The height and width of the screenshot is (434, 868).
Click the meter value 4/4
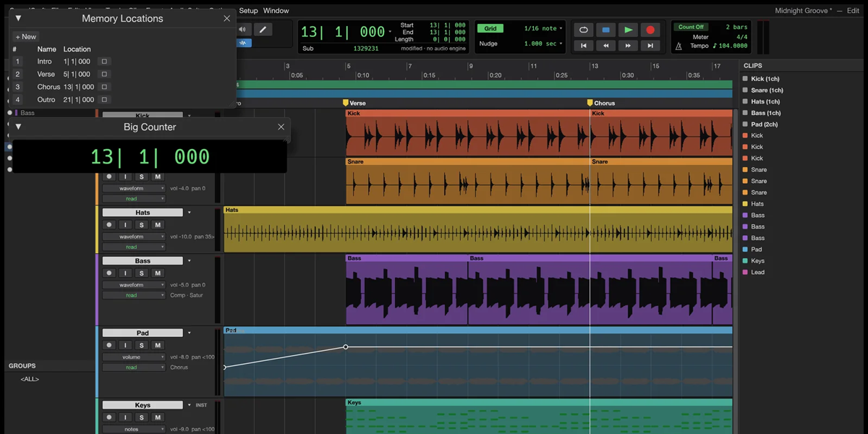coord(742,36)
